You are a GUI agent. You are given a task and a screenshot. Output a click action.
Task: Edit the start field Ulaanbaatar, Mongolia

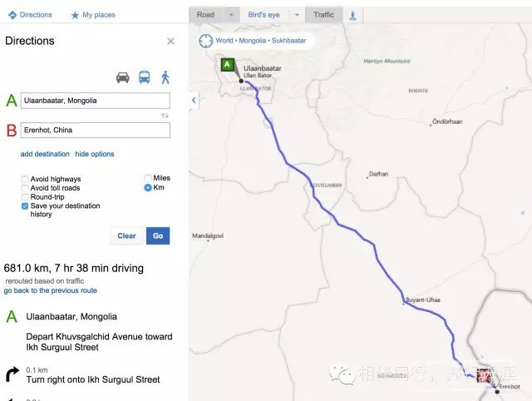coord(96,101)
